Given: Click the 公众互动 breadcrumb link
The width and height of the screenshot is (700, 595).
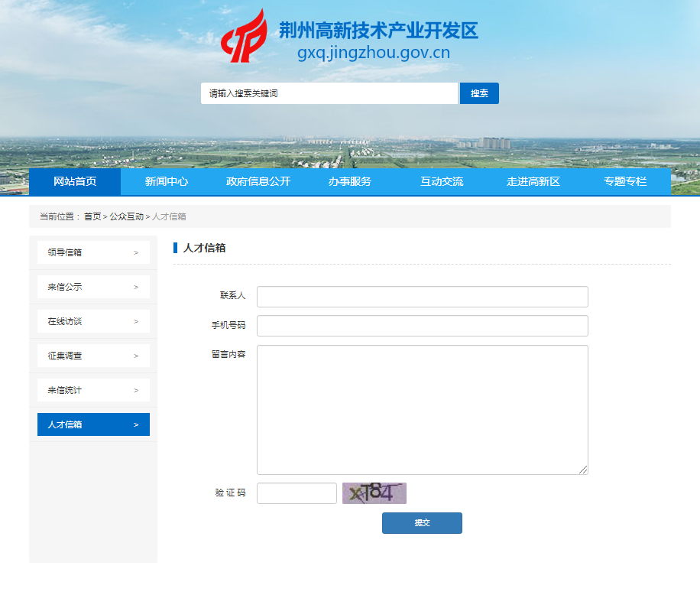Looking at the screenshot, I should click(x=126, y=216).
